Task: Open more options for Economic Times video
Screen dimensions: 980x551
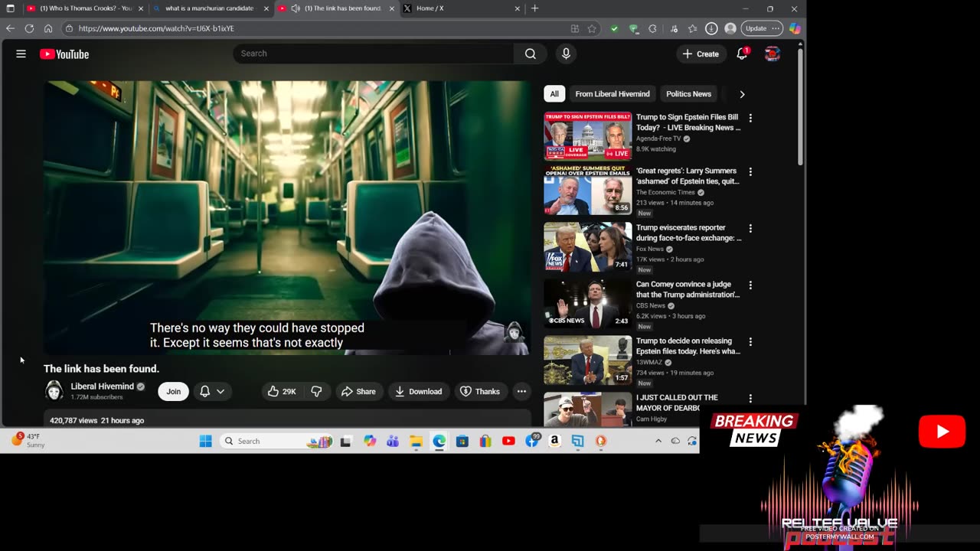Action: [x=750, y=172]
